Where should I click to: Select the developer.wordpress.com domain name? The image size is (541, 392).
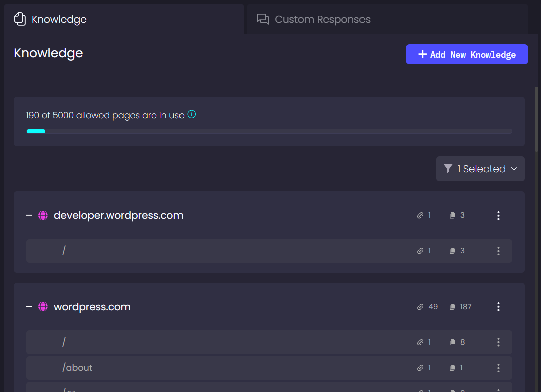click(118, 216)
